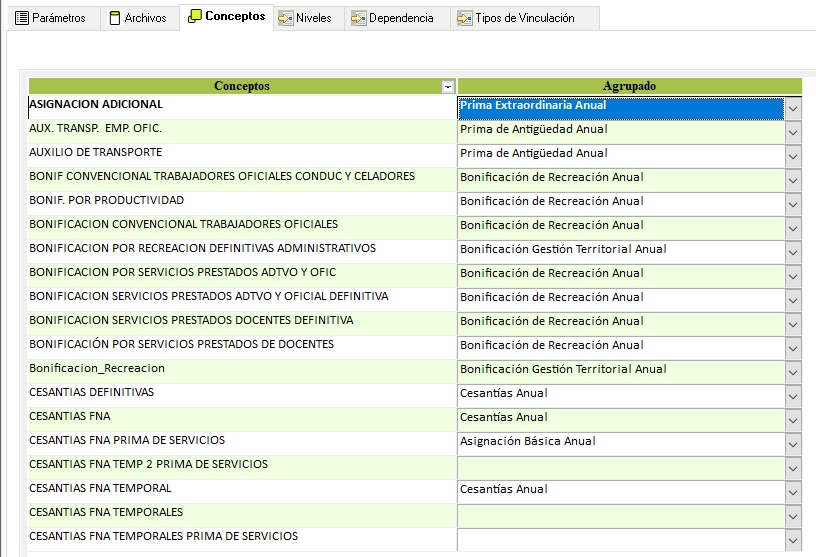This screenshot has height=557, width=816.
Task: Click Agrupado value for AUX. TRANSP. EMP. OFIC.
Action: 620,130
